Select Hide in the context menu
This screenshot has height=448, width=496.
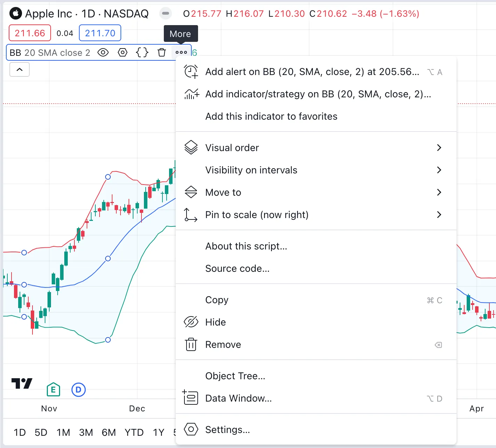coord(216,322)
